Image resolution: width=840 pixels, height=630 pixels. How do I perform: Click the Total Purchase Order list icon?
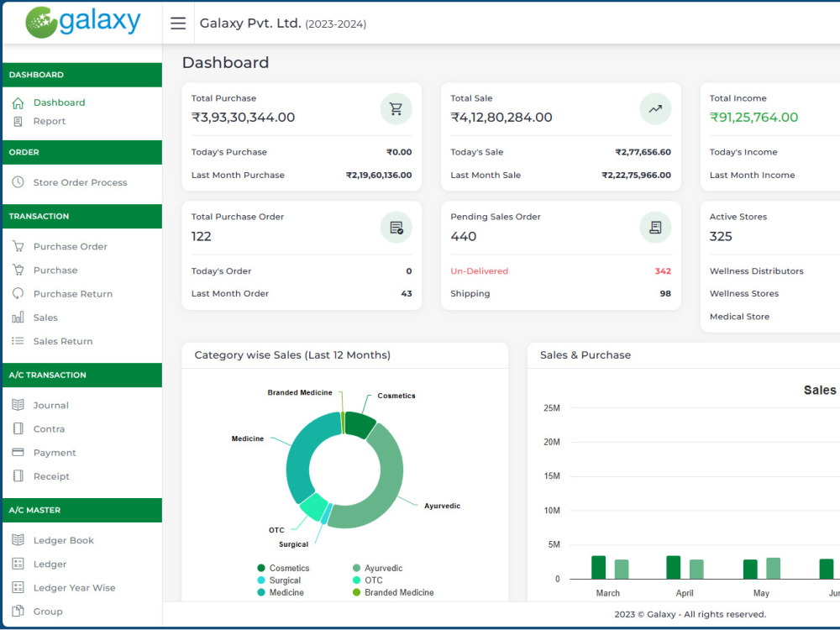[396, 228]
